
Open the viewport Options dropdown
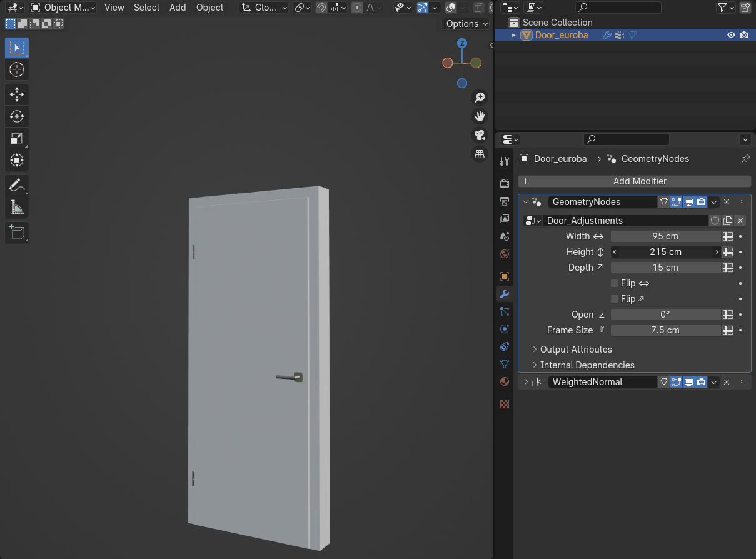(466, 24)
